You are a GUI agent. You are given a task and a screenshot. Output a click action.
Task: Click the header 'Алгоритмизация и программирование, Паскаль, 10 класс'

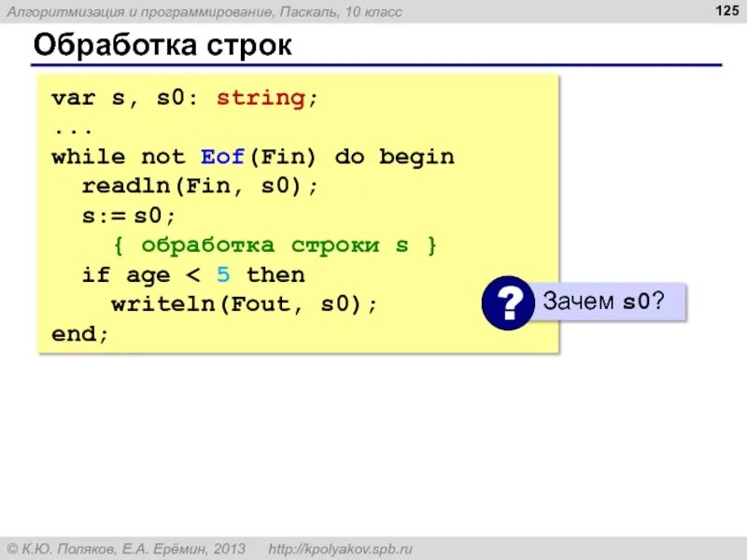tap(204, 11)
